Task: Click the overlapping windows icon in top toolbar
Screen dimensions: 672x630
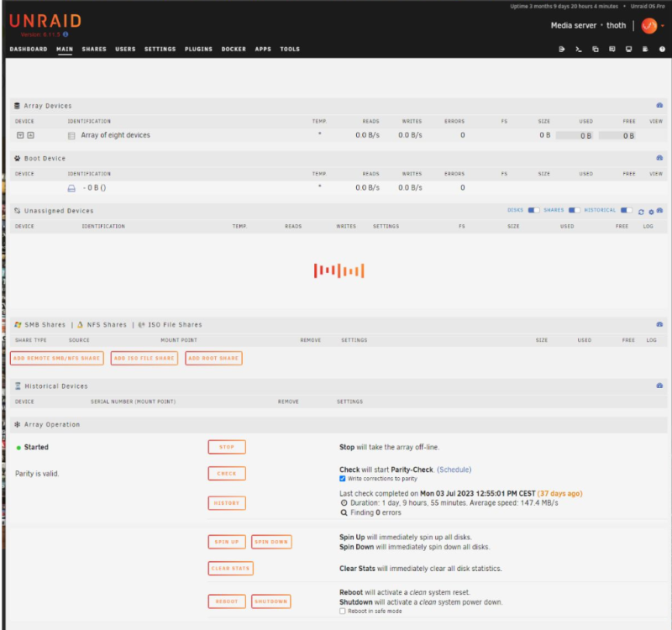Action: [x=596, y=50]
